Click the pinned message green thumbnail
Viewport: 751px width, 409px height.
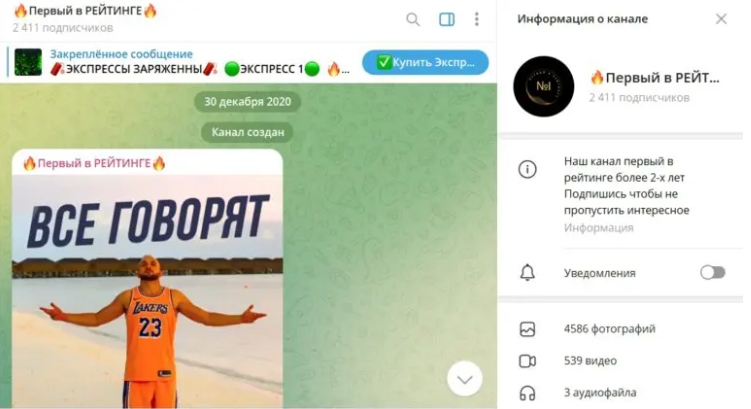pos(28,62)
